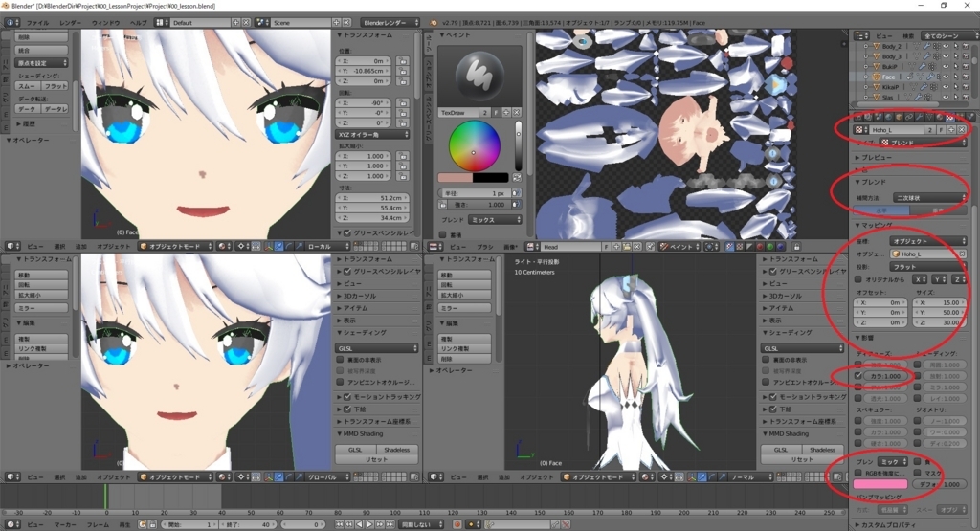Toggle the カラ:1.000 diffuse color checkbox
The image size is (980, 531).
[858, 376]
